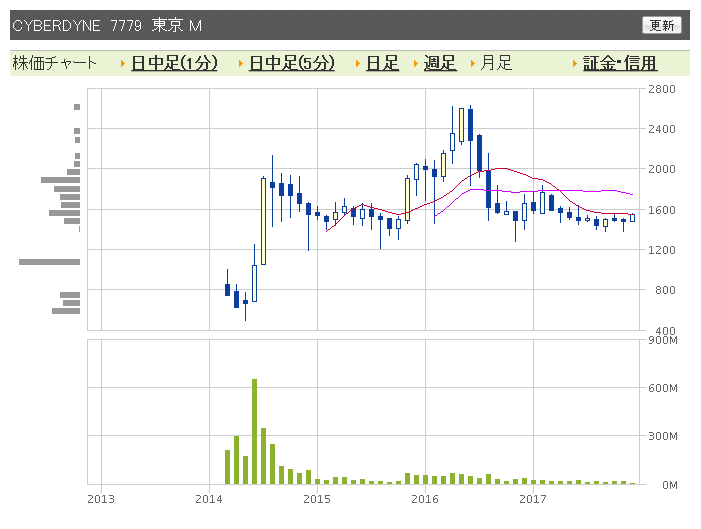Click the 2013 year axis label
This screenshot has width=701, height=529.
click(x=101, y=499)
